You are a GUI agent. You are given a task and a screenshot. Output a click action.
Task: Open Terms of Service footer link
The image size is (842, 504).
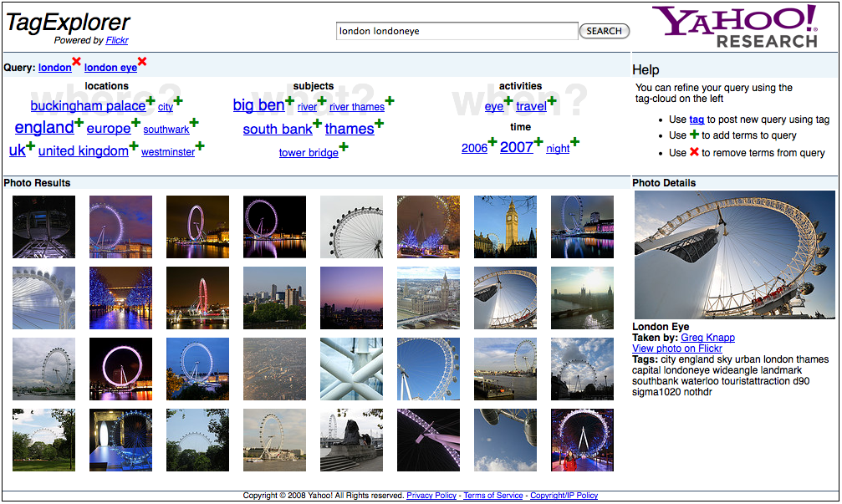pyautogui.click(x=493, y=496)
